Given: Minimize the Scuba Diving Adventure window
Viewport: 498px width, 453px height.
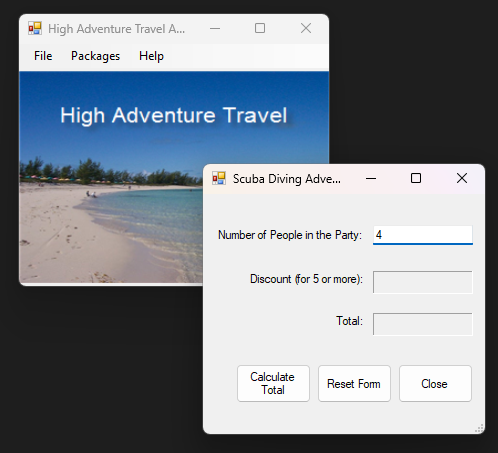Looking at the screenshot, I should click(371, 178).
